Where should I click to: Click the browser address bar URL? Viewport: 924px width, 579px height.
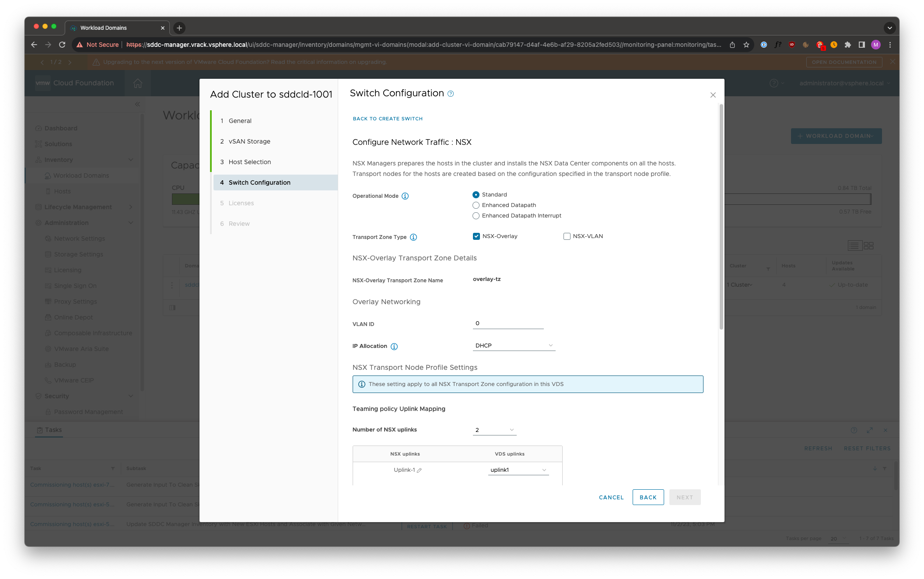(423, 45)
